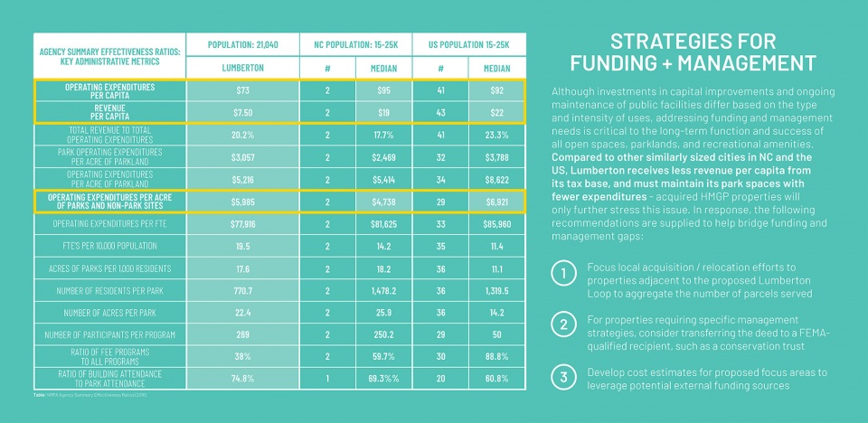Click the Strategies for Funding + Management title
The image size is (868, 423).
click(x=693, y=52)
